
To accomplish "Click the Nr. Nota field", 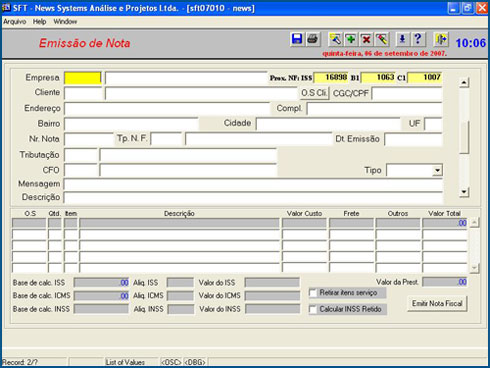I will coord(89,139).
